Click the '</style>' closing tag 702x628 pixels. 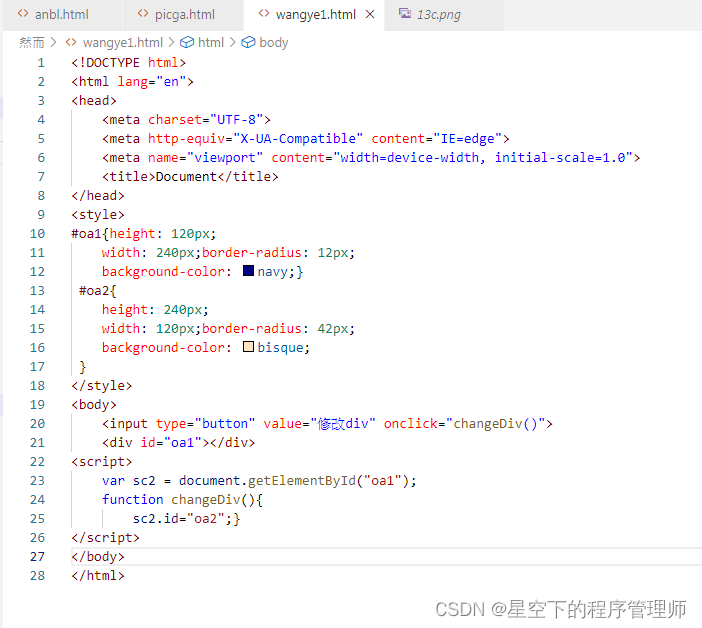click(x=102, y=386)
